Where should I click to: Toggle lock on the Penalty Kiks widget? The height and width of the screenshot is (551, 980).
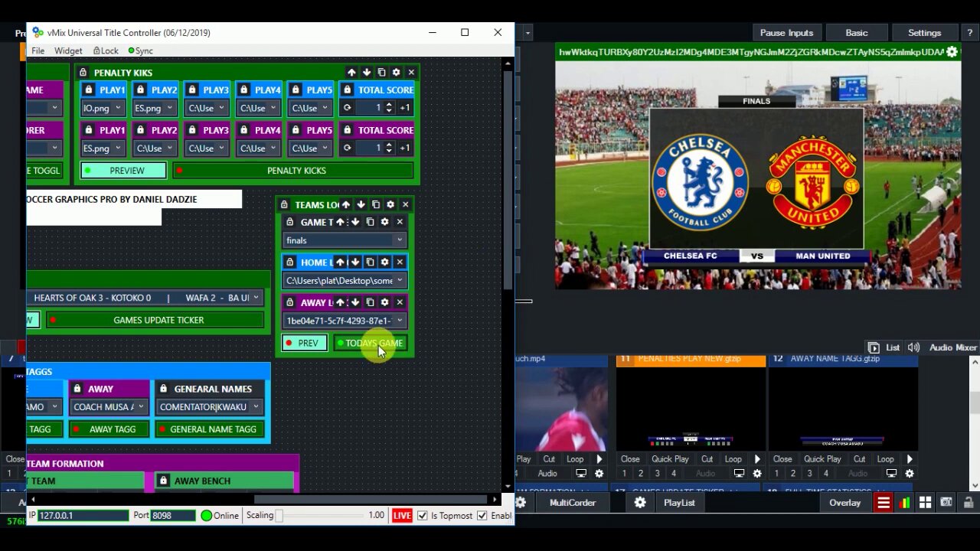click(x=83, y=73)
